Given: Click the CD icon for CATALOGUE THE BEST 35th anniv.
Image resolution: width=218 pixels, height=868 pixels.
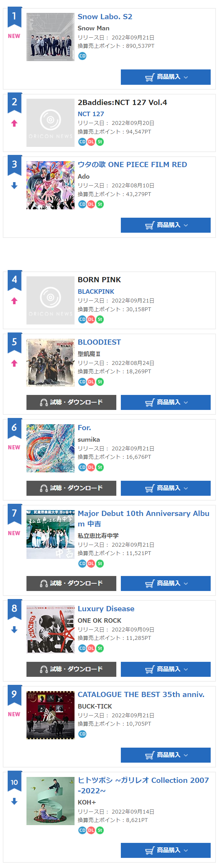Looking at the screenshot, I should (x=82, y=734).
